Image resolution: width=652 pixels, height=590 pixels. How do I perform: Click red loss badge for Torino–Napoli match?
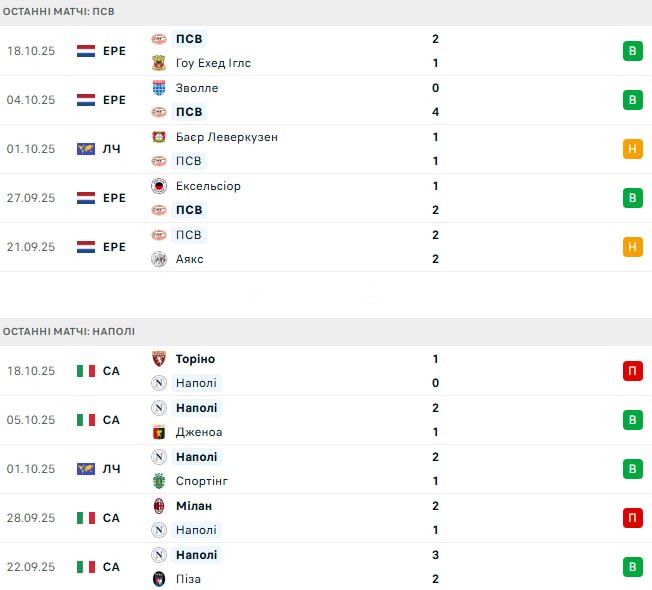(x=631, y=371)
